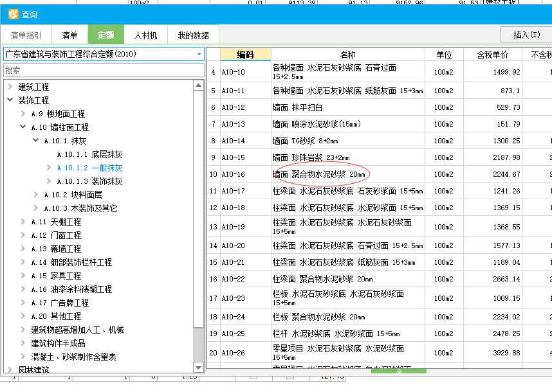Select code cell A10-10
The height and width of the screenshot is (392, 552).
pyautogui.click(x=246, y=72)
